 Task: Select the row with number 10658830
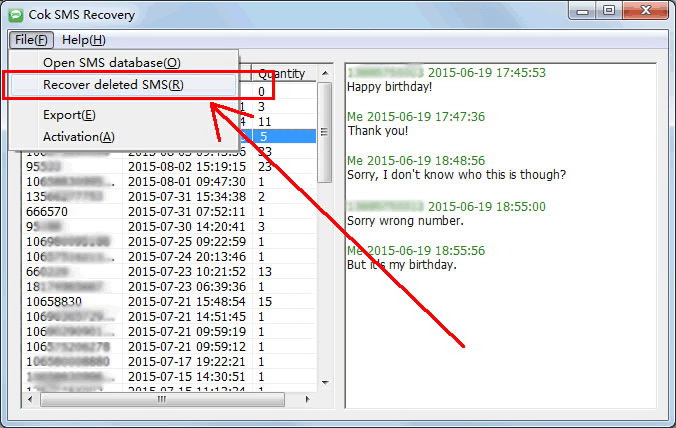pos(170,302)
